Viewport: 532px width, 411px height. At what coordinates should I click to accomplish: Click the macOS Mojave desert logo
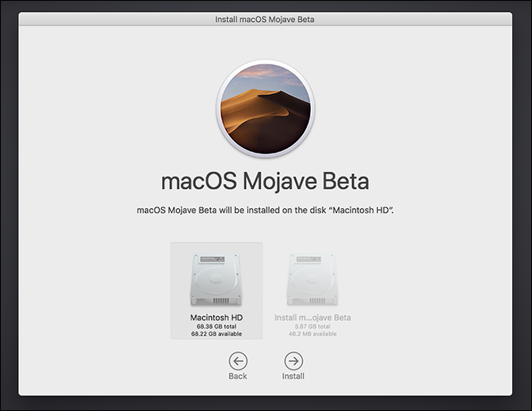(265, 109)
